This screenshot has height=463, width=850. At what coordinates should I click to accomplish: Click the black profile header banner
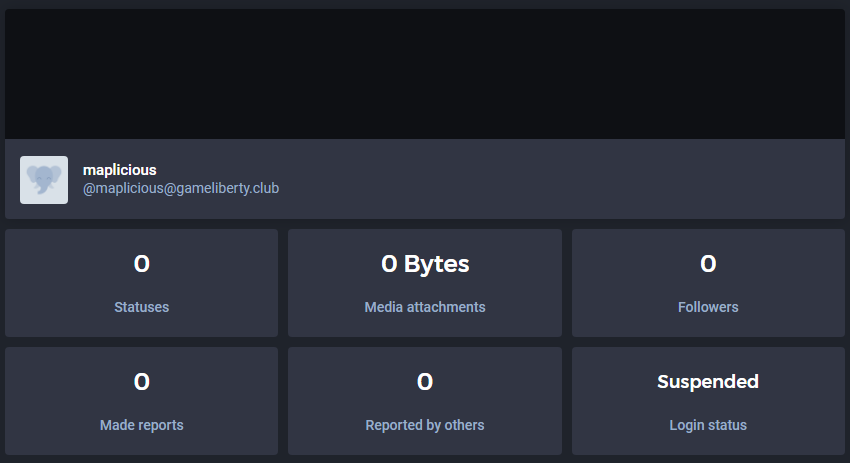click(424, 74)
